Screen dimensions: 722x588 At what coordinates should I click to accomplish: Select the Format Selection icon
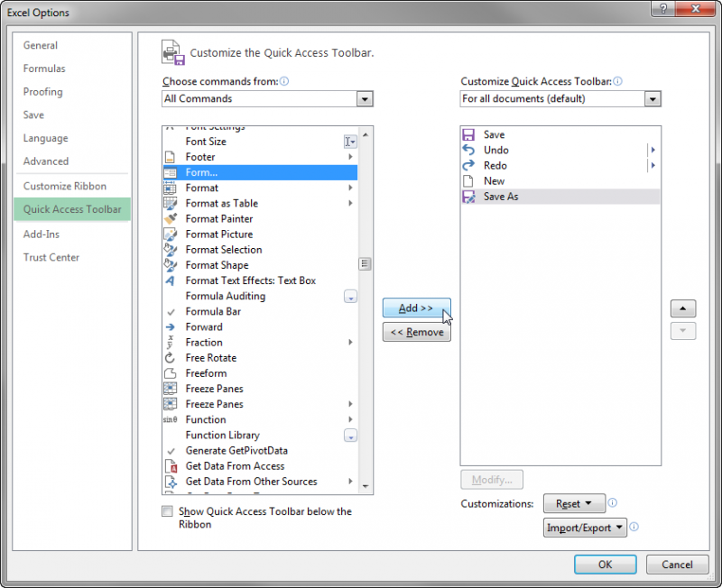tap(170, 250)
